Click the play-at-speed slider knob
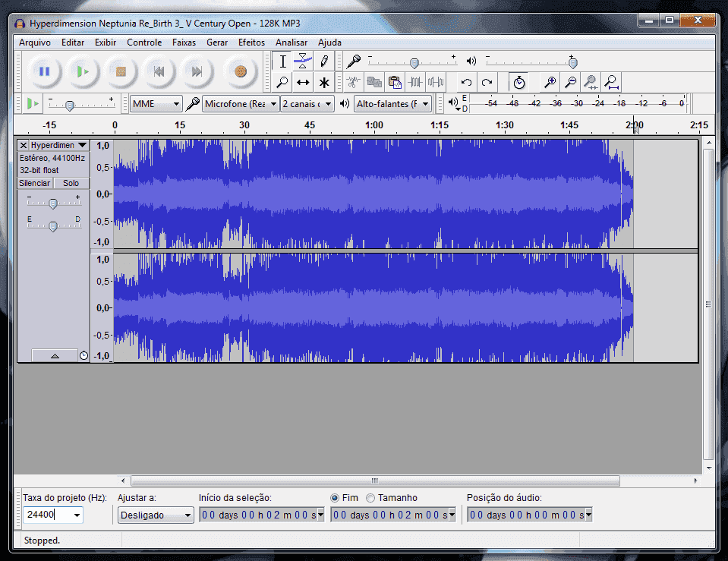 point(70,106)
